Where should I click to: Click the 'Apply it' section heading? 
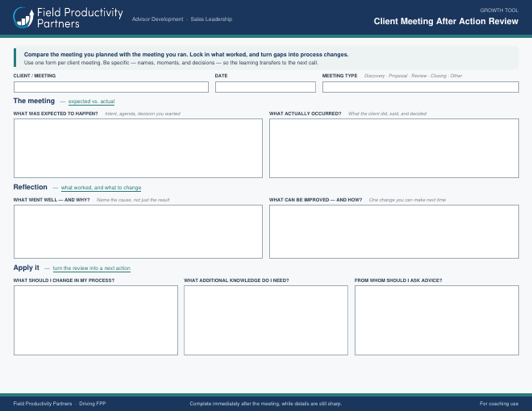[26, 268]
